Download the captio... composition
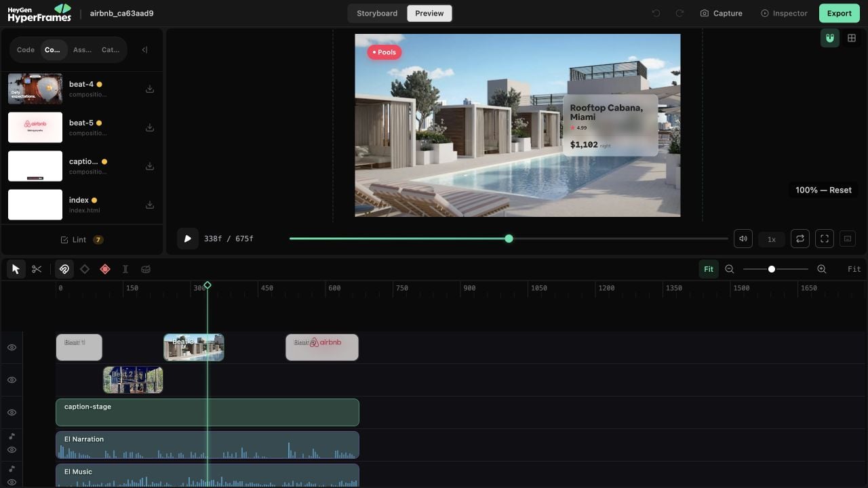 (150, 166)
